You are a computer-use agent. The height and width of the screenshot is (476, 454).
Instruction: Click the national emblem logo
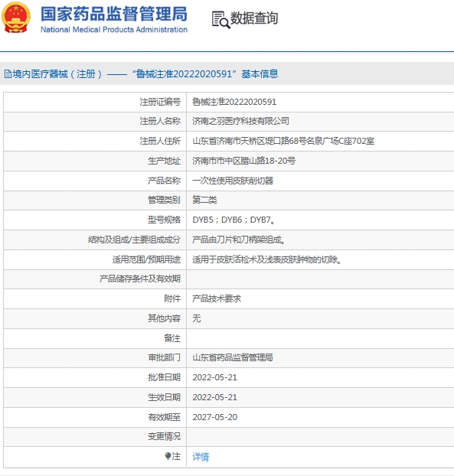click(16, 18)
